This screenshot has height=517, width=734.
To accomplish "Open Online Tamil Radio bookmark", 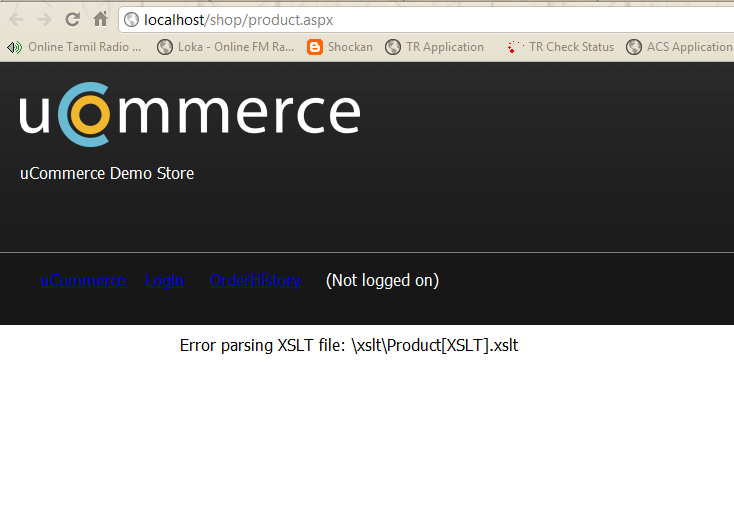I will click(x=74, y=47).
